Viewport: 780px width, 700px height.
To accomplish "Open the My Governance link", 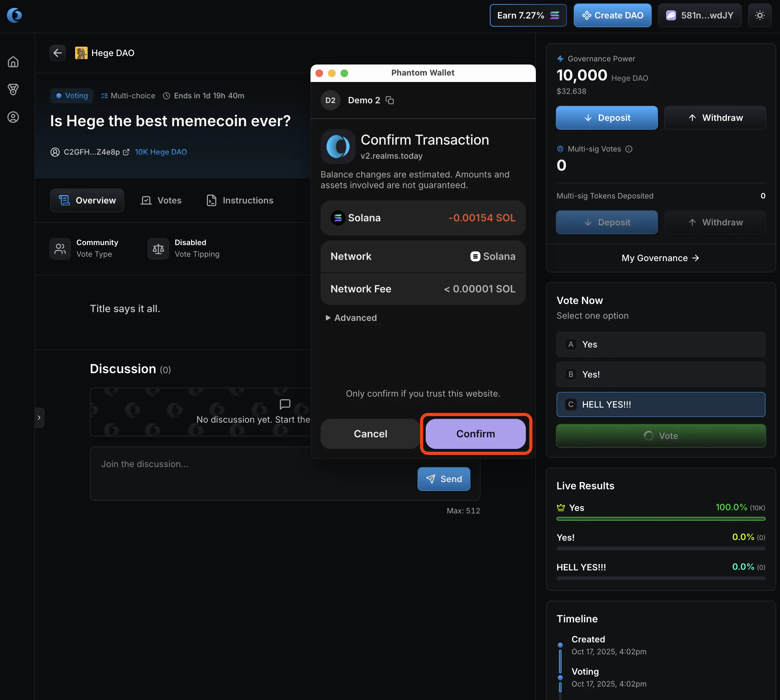I will (x=660, y=258).
